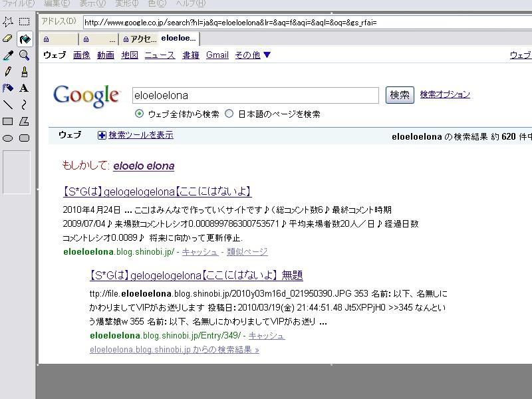Click the tool options box below toolbox

[17, 172]
